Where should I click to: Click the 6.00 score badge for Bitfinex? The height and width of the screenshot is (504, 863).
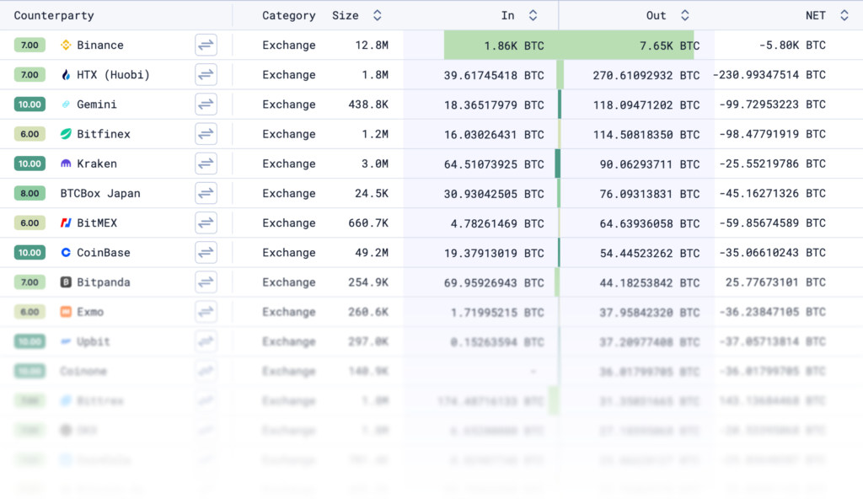(x=29, y=134)
